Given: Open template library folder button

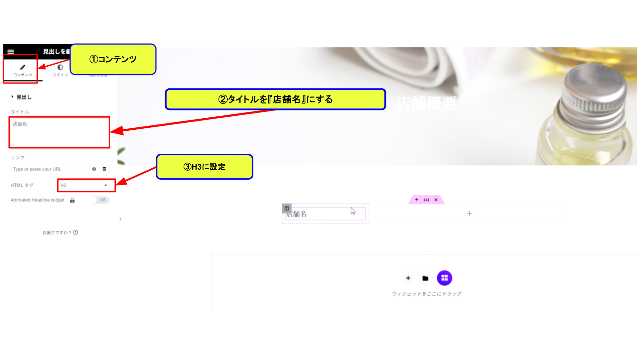Looking at the screenshot, I should [x=425, y=278].
